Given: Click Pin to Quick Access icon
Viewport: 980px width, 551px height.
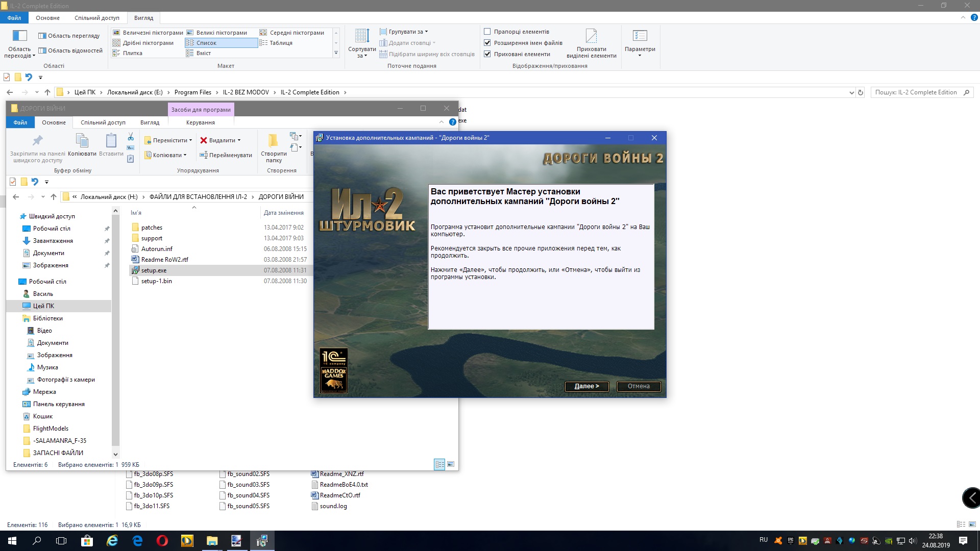Looking at the screenshot, I should tap(37, 141).
